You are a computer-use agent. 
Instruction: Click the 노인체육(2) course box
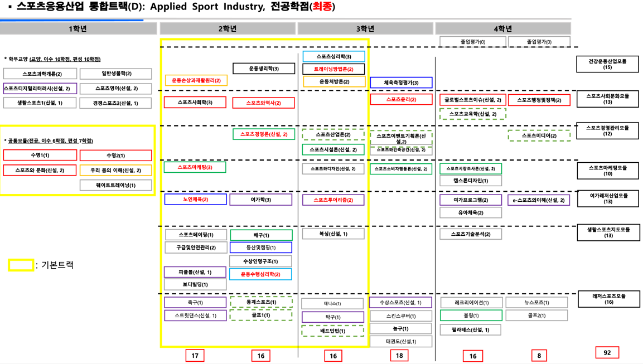click(195, 199)
